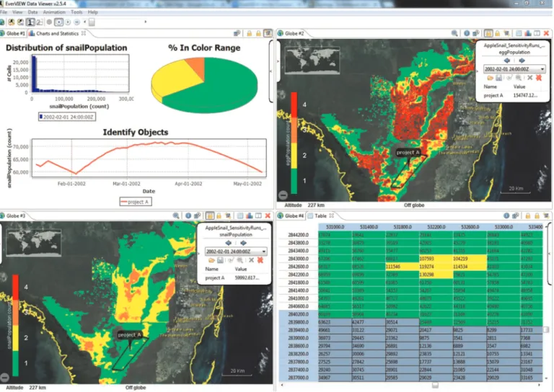Click the zoom magnifier icon in the Globe #2 toolbar
554x392 pixels.
[454, 33]
